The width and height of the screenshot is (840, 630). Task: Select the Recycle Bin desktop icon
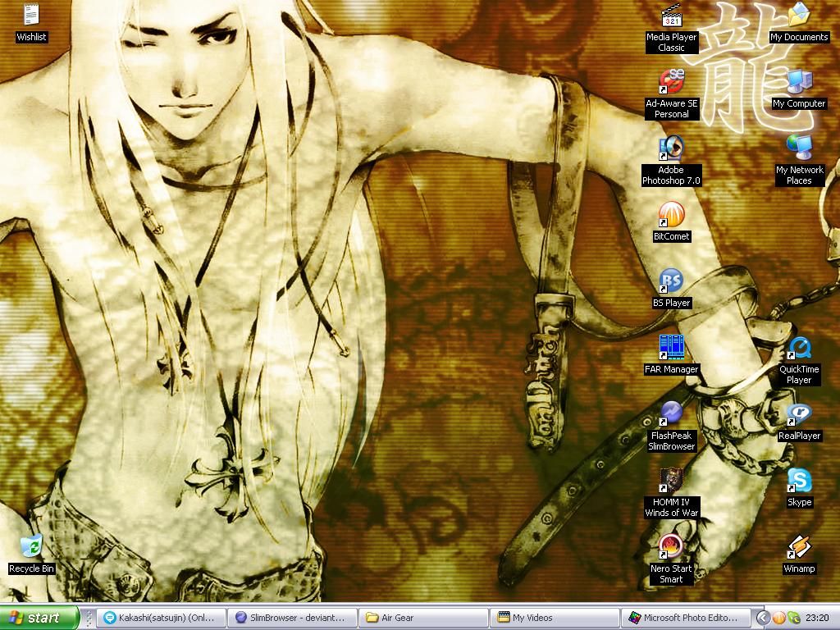click(x=32, y=554)
